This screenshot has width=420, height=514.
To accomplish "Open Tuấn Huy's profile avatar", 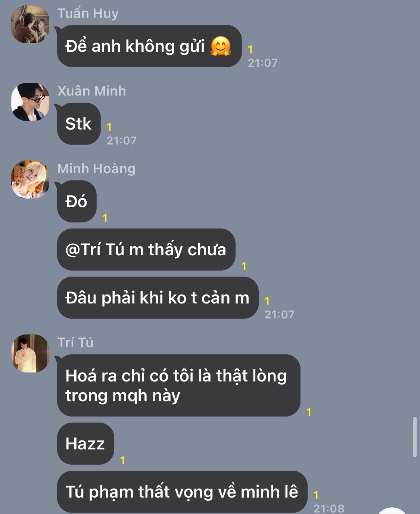I will pos(30,24).
